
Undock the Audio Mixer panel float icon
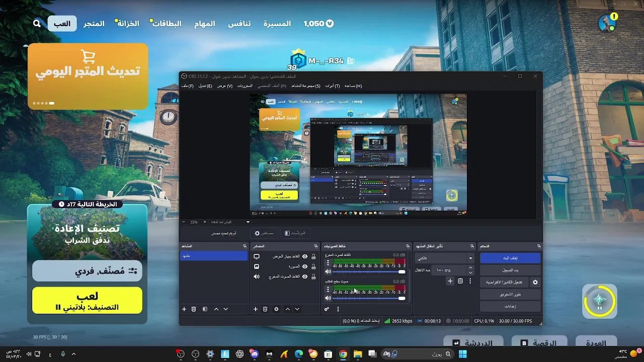coord(408,246)
